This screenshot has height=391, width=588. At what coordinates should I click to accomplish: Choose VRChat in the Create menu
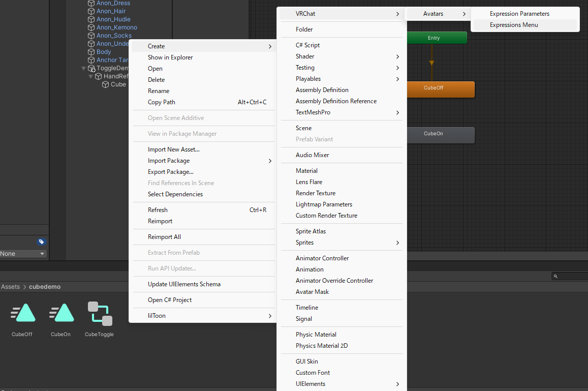click(342, 14)
